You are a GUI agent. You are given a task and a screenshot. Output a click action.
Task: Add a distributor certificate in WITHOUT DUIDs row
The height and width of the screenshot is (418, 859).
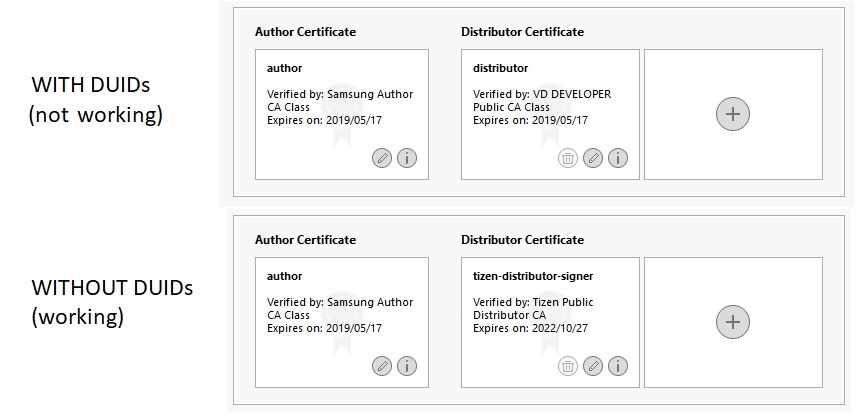click(733, 322)
